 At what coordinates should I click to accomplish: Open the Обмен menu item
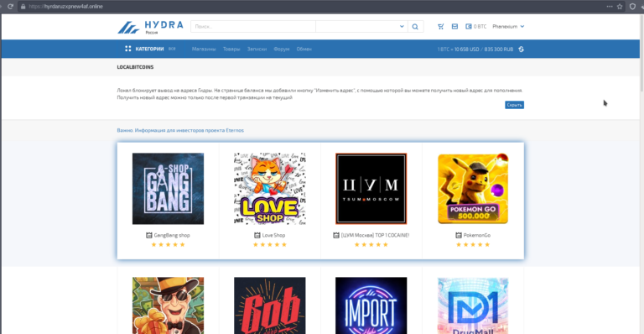pos(304,49)
